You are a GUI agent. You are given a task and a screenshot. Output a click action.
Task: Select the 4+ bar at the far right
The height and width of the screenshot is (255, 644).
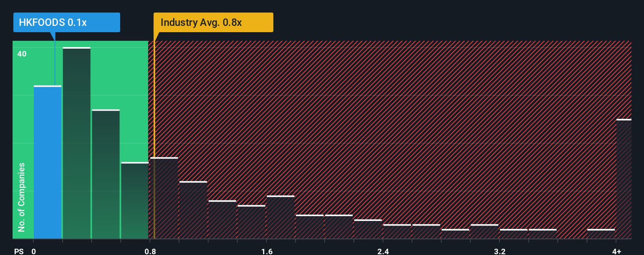click(x=624, y=179)
